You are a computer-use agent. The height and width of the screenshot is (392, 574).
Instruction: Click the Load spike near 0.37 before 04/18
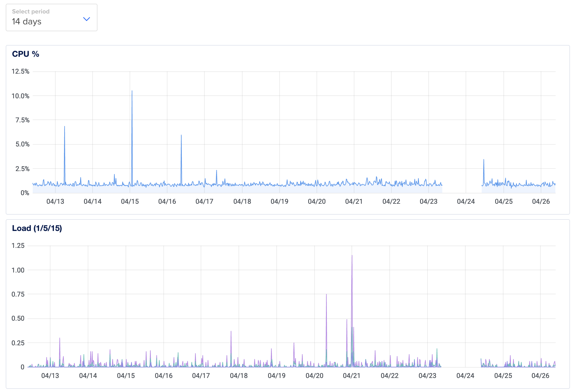pyautogui.click(x=231, y=332)
